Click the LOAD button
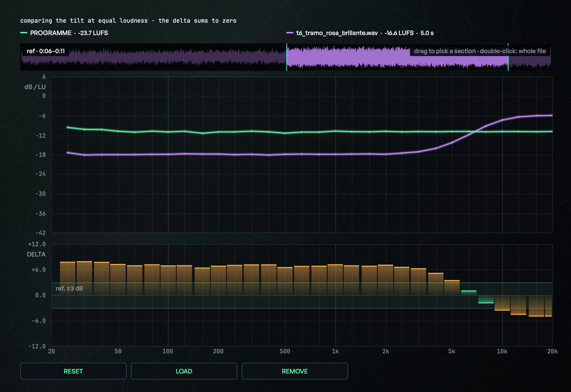Viewport: 571px width, 392px height. click(x=184, y=371)
